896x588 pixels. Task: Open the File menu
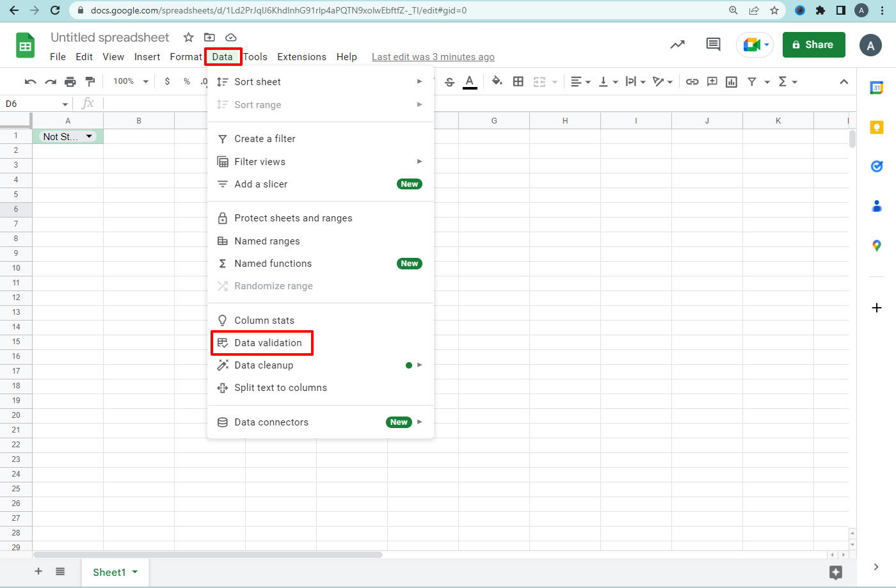[x=58, y=57]
